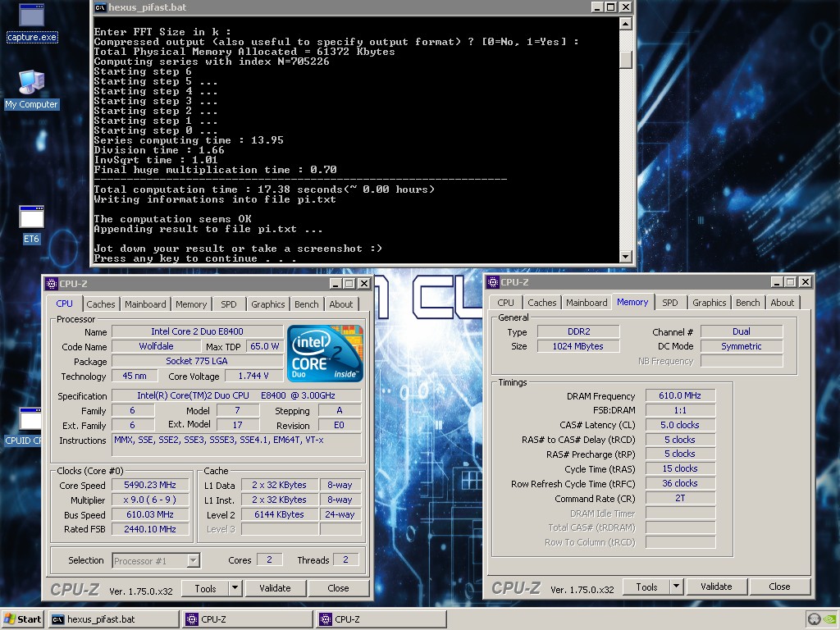
Task: Open Bench tab in left CPU-Z
Action: point(307,304)
